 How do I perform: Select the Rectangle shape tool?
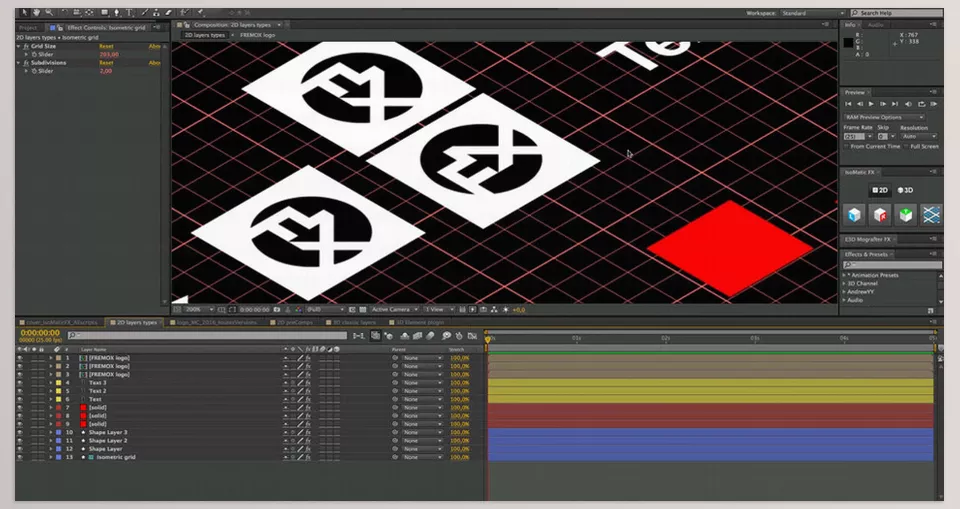105,12
